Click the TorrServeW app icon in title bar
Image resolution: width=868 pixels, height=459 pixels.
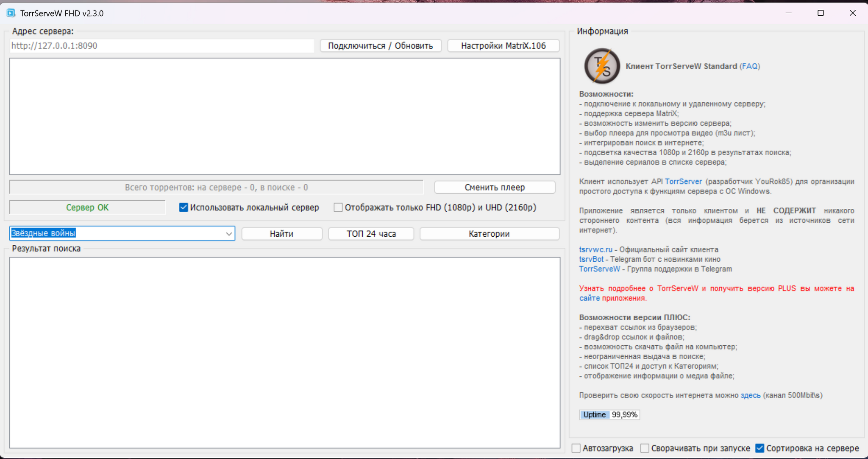[11, 13]
